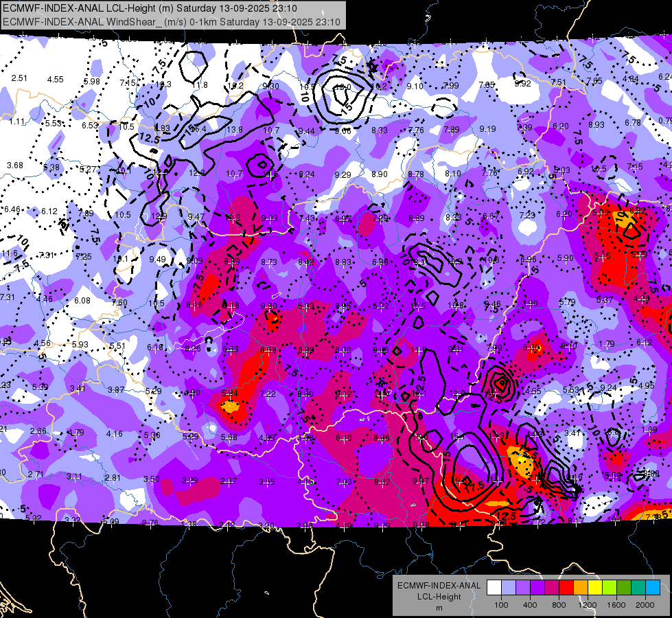672x618 pixels.
Task: Click the grid value 4.56
Action: click(43, 343)
